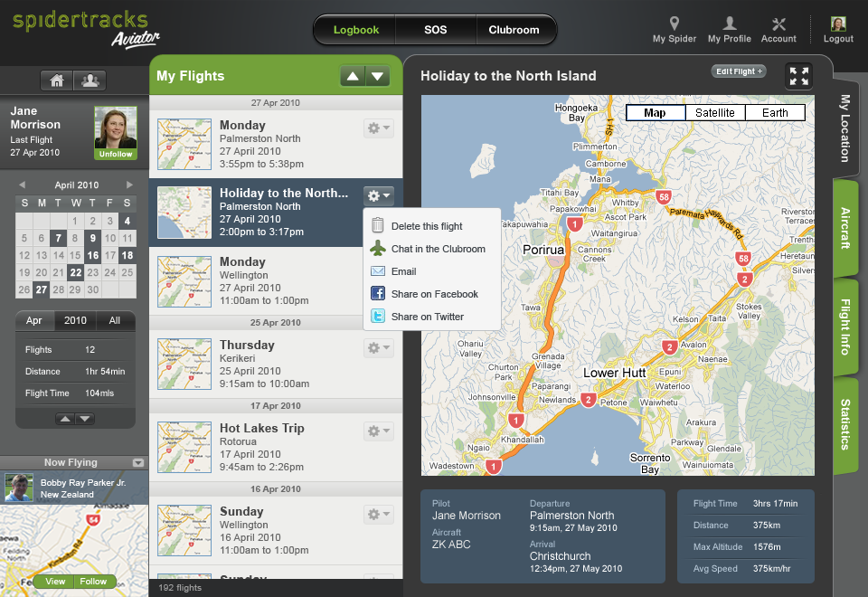Switch map to Earth view
868x597 pixels.
tap(775, 113)
